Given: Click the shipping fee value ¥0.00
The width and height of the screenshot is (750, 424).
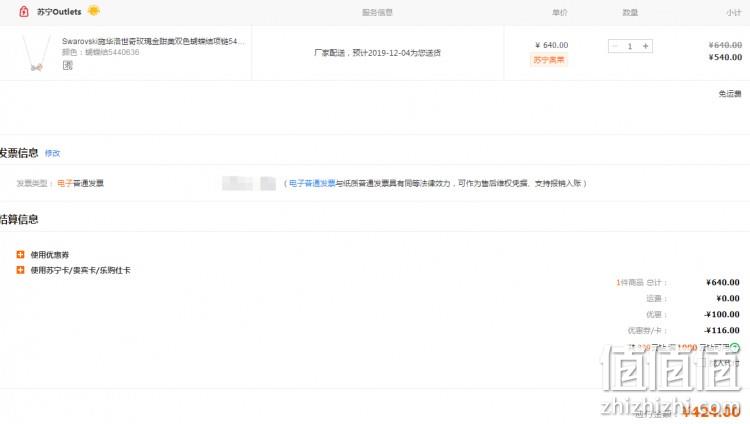Looking at the screenshot, I should [x=728, y=298].
